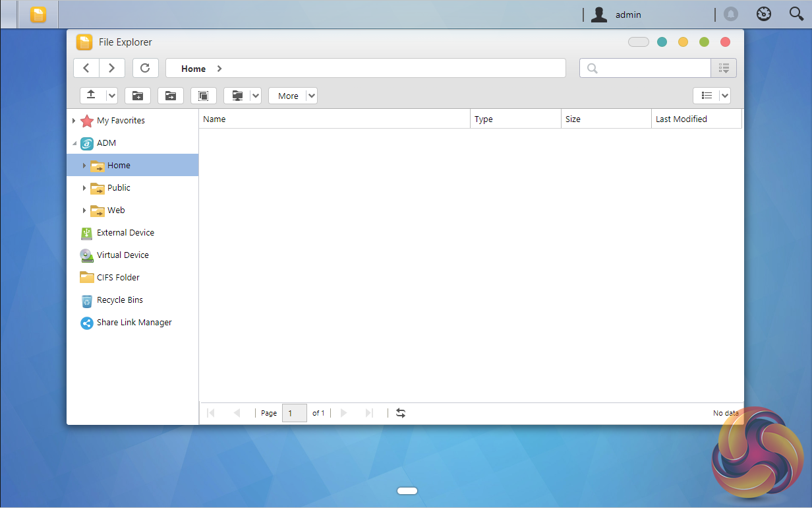Screen dimensions: 812x508
Task: Open the upload options dropdown arrow
Action: [111, 96]
